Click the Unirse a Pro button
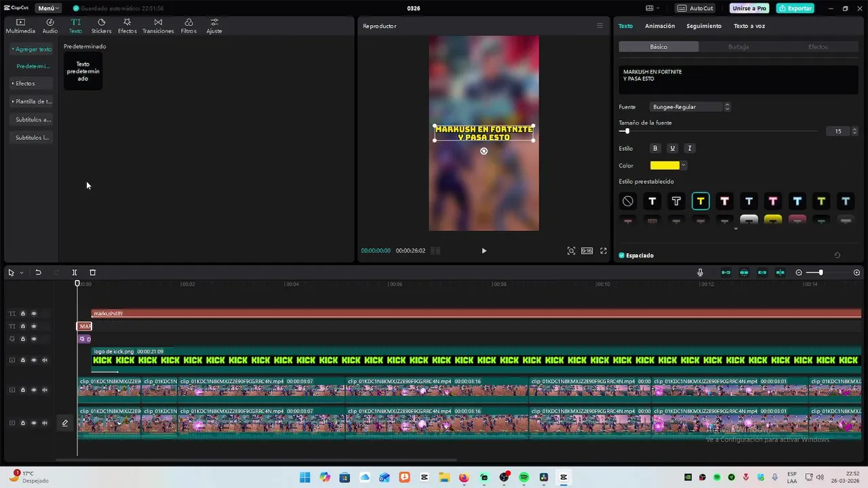 tap(749, 8)
